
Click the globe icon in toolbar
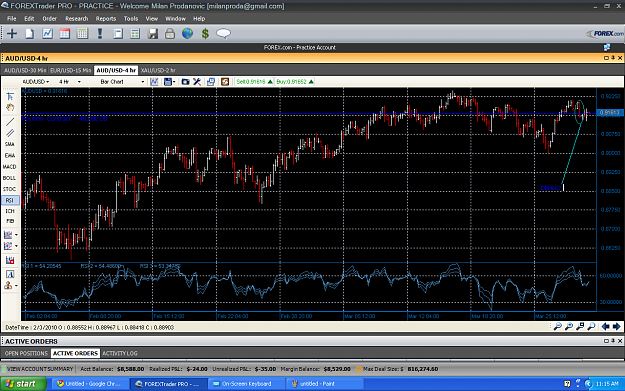tap(187, 33)
